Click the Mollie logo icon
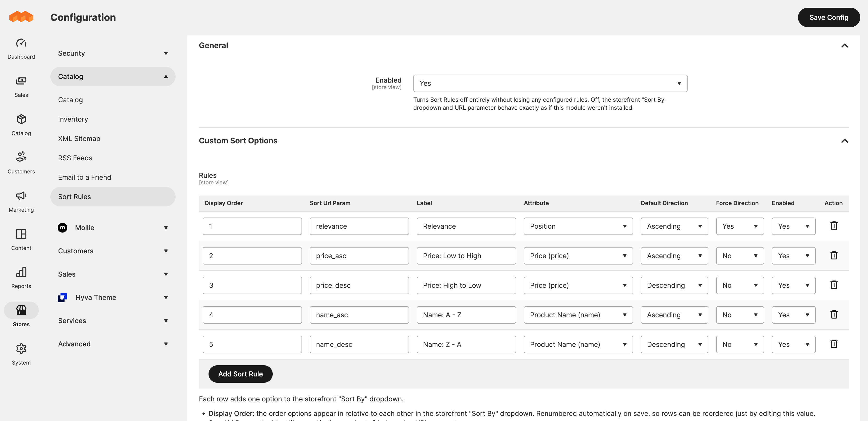The image size is (868, 421). tap(62, 228)
